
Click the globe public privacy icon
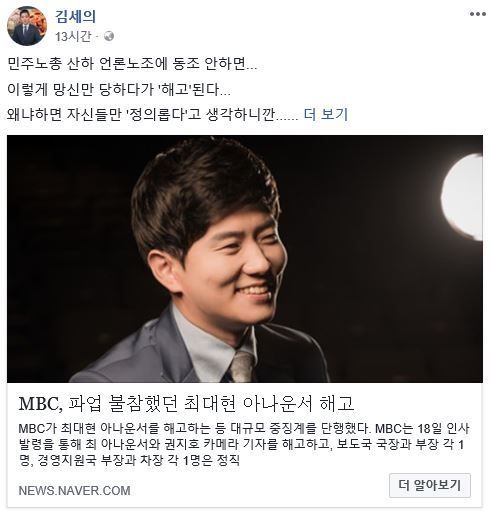tap(109, 36)
